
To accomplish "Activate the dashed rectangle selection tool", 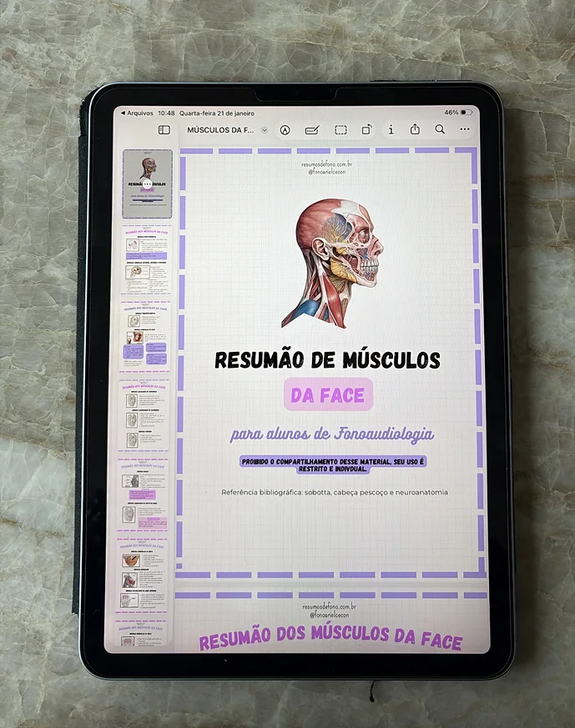I will (x=340, y=130).
